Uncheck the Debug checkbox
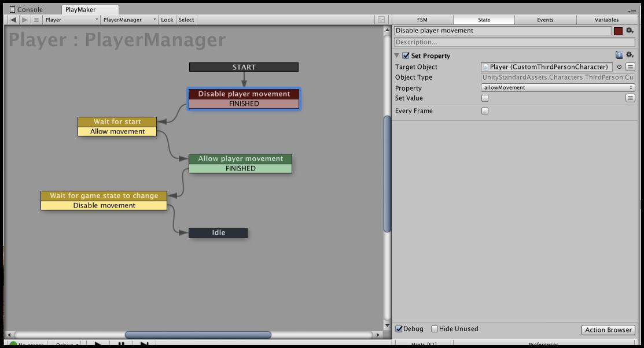Viewport: 644px width, 348px height. point(399,329)
